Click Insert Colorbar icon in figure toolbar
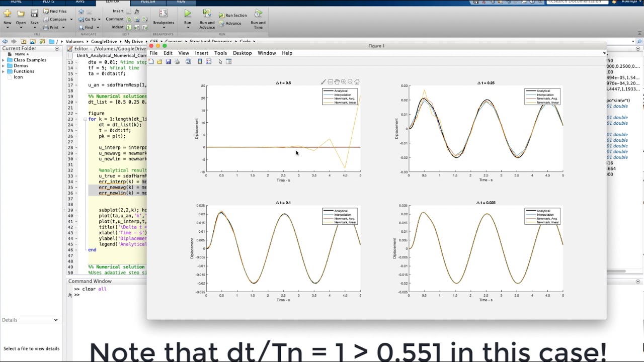 [x=200, y=61]
